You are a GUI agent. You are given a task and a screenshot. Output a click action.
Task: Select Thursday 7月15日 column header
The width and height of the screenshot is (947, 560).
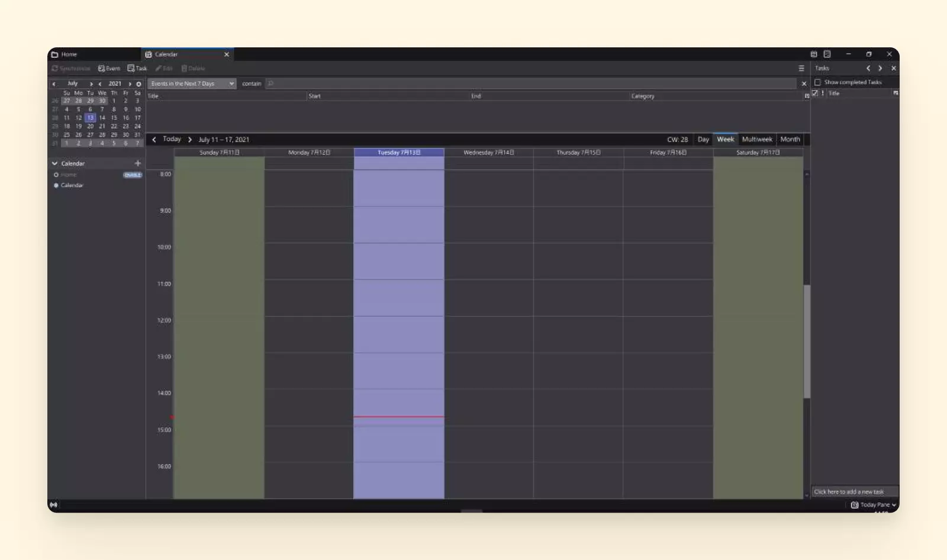(x=578, y=153)
